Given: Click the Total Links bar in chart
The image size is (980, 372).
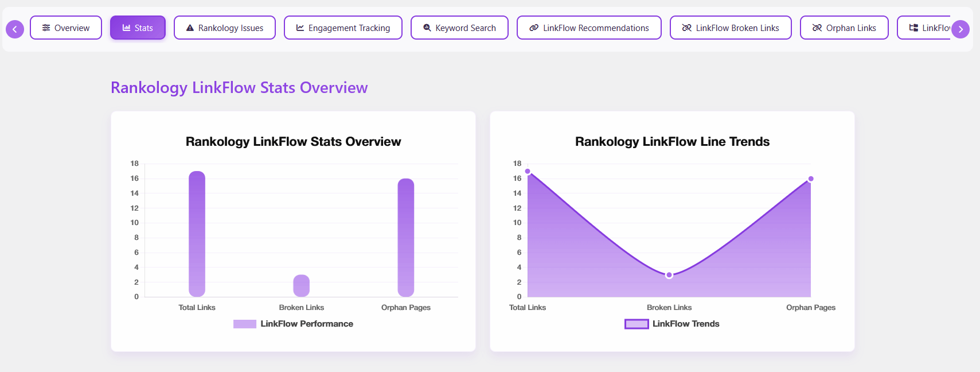Looking at the screenshot, I should point(197,234).
